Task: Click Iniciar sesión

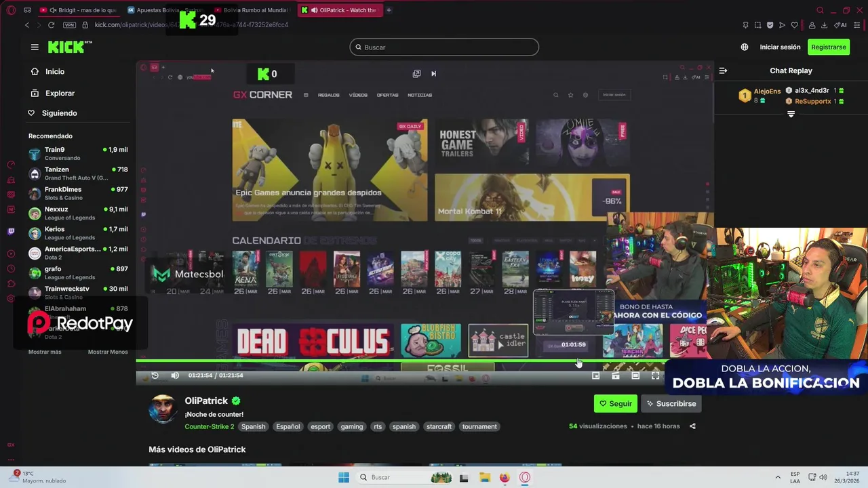Action: point(780,47)
